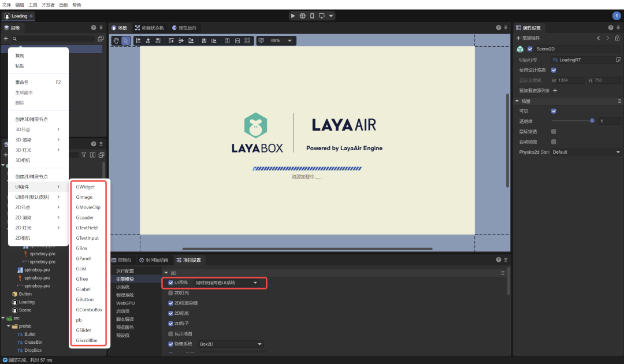Click locate icon beside LoadingRT
The width and height of the screenshot is (624, 364).
(618, 60)
